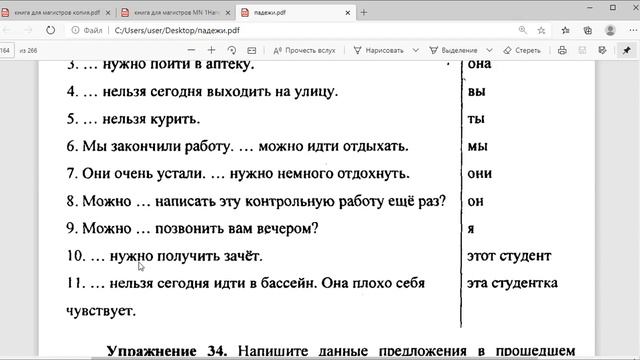Zoom out the PDF with the minus icon
Image resolution: width=640 pixels, height=360 pixels.
click(x=191, y=50)
